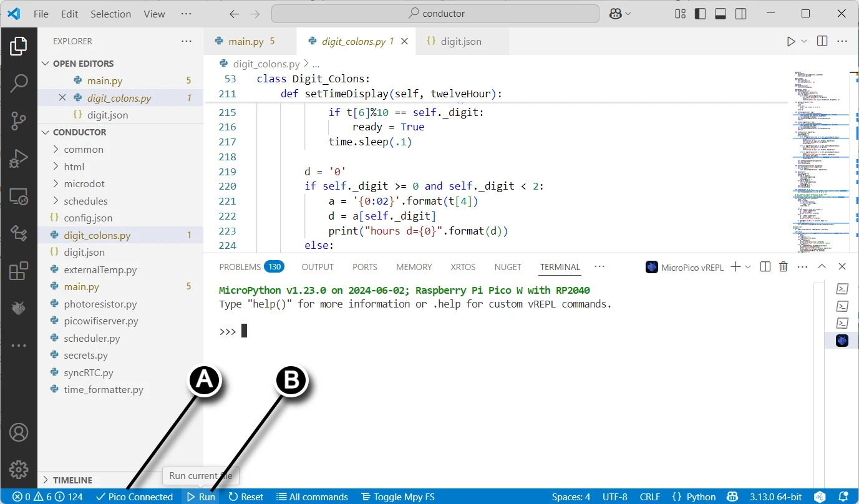Toggle the primary side bar visibility
Screen dimensions: 859x504
(700, 14)
